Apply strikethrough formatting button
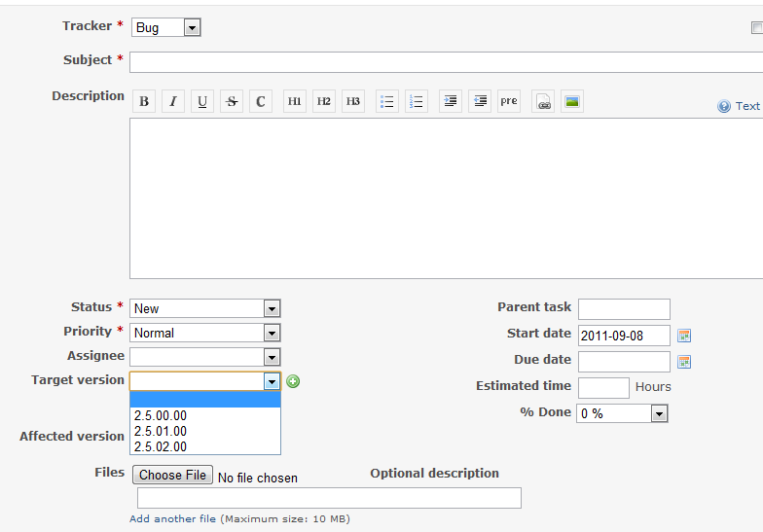Viewport: 763px width, 532px height. click(x=232, y=101)
